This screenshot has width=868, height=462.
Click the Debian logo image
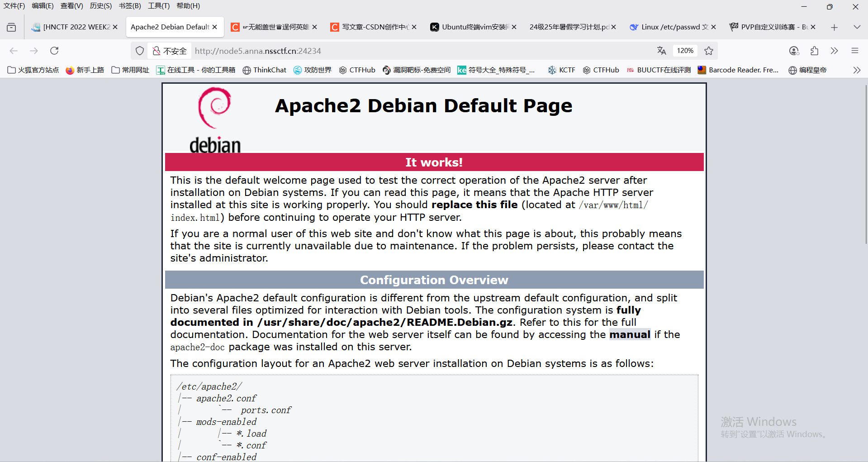pos(215,119)
